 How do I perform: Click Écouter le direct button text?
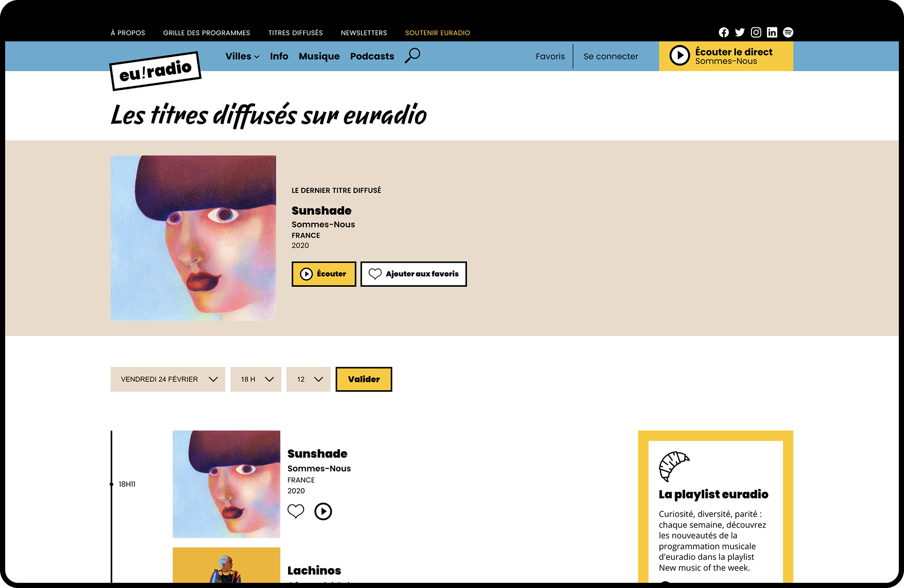[x=734, y=52]
